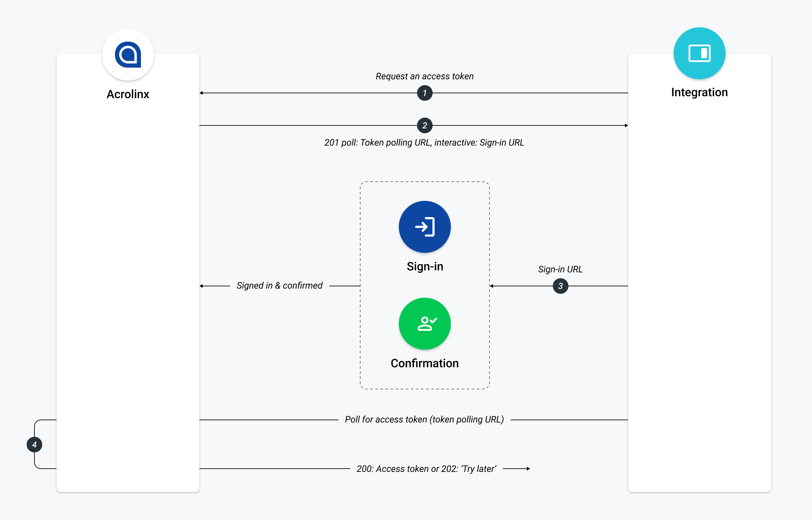
Task: Click step 4 poll loop indicator
Action: [33, 444]
